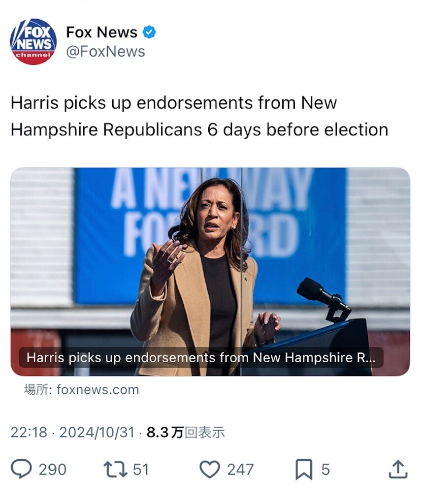The image size is (421, 504).
Task: Open the Harris article image card
Action: [210, 272]
